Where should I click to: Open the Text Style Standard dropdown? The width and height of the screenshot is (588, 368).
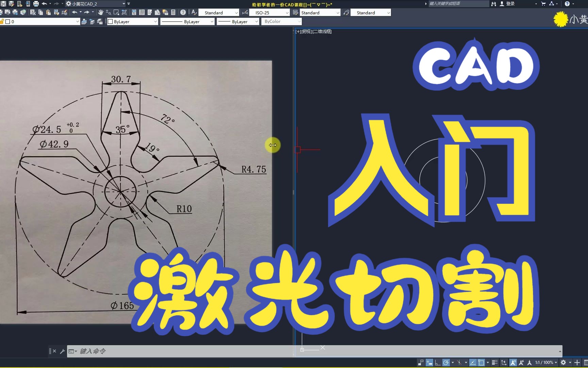click(219, 13)
